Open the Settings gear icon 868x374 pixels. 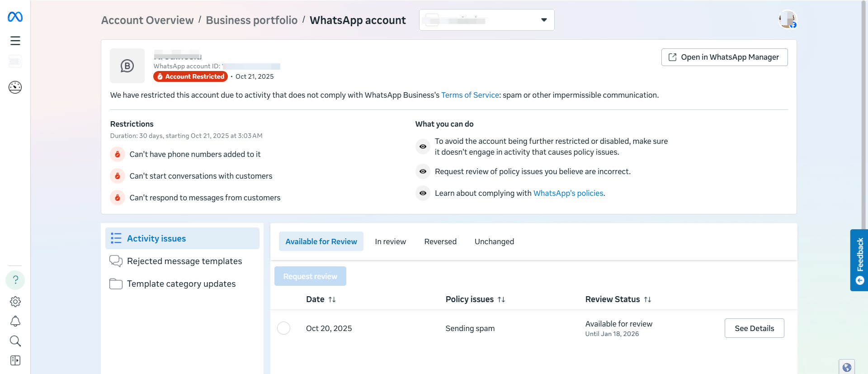(x=15, y=302)
